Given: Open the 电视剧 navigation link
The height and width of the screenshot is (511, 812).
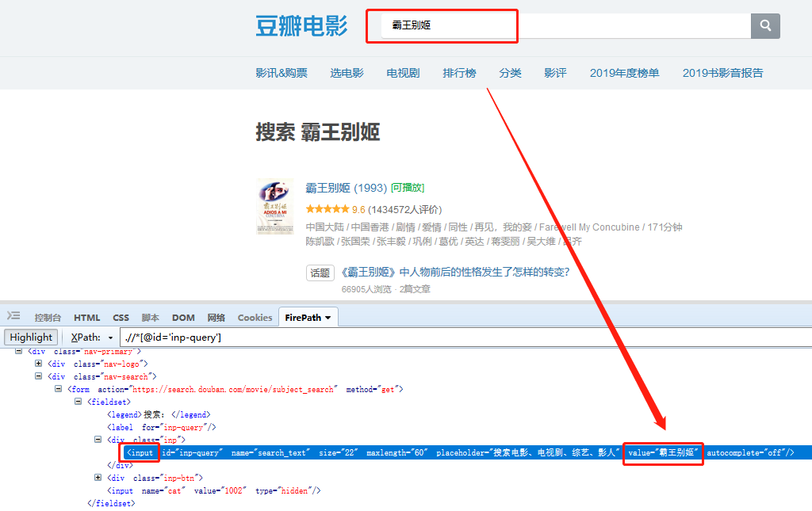Looking at the screenshot, I should click(x=403, y=73).
